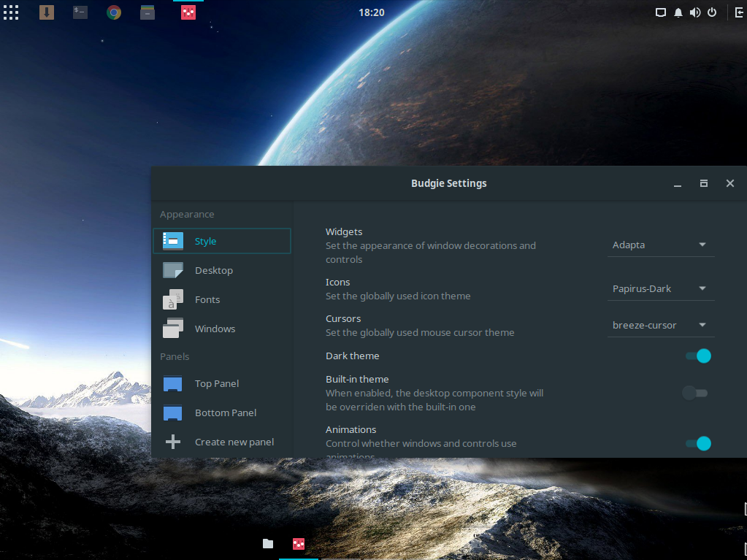Click the Budgie Settings title text
Image resolution: width=747 pixels, height=560 pixels.
point(449,183)
